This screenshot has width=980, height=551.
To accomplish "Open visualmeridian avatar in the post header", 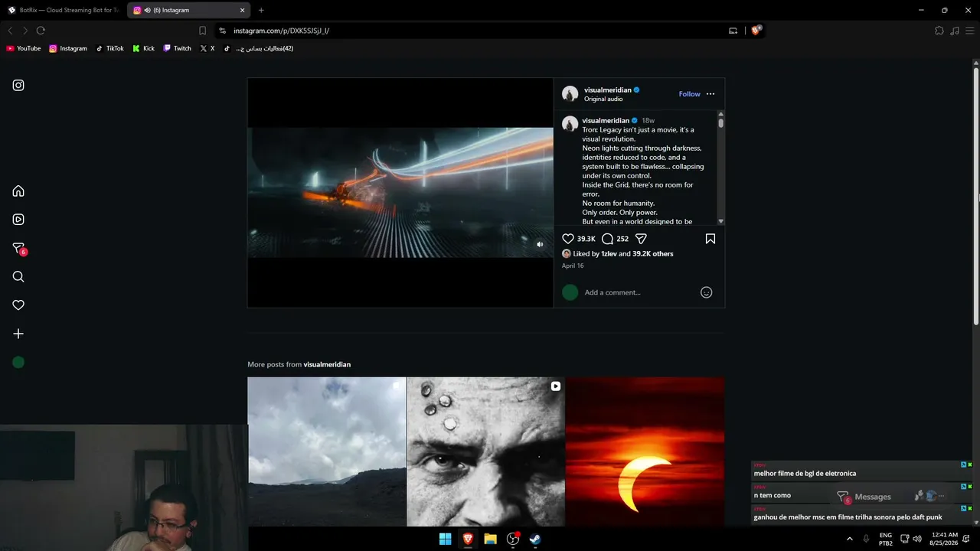I will 570,94.
